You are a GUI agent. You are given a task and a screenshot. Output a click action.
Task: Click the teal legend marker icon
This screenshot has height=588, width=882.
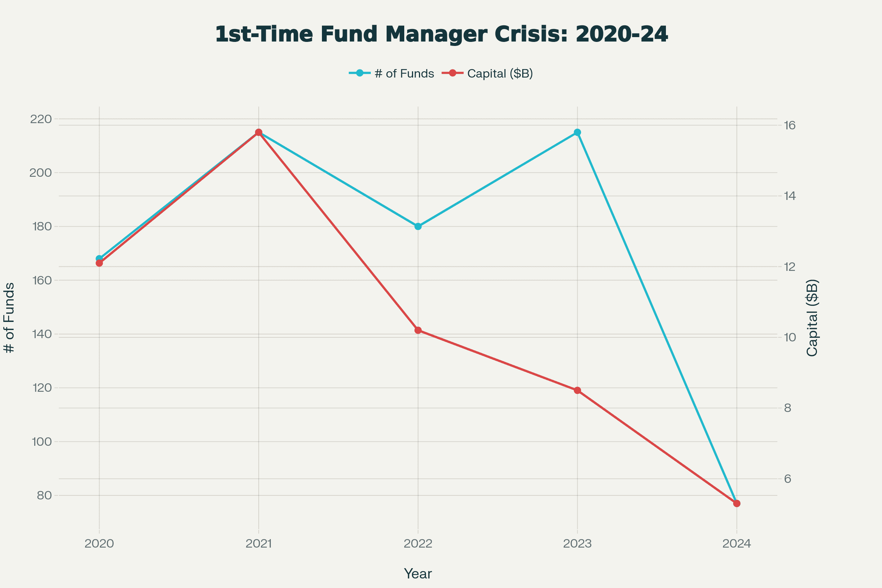click(360, 73)
